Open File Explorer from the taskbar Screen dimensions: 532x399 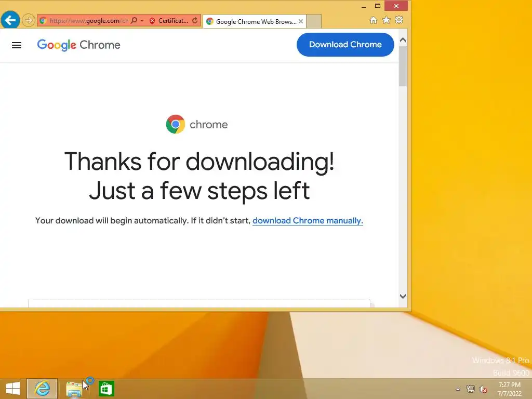[74, 389]
